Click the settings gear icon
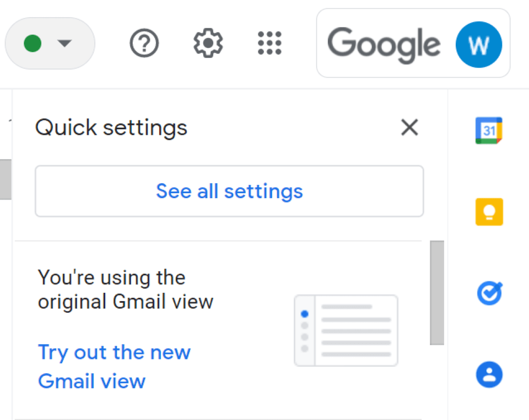Viewport: 529px width, 420px height. point(207,43)
